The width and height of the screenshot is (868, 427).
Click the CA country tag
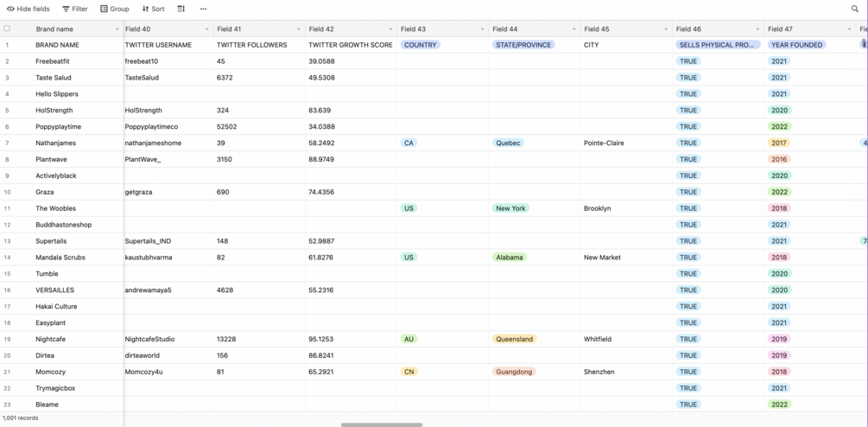(409, 143)
